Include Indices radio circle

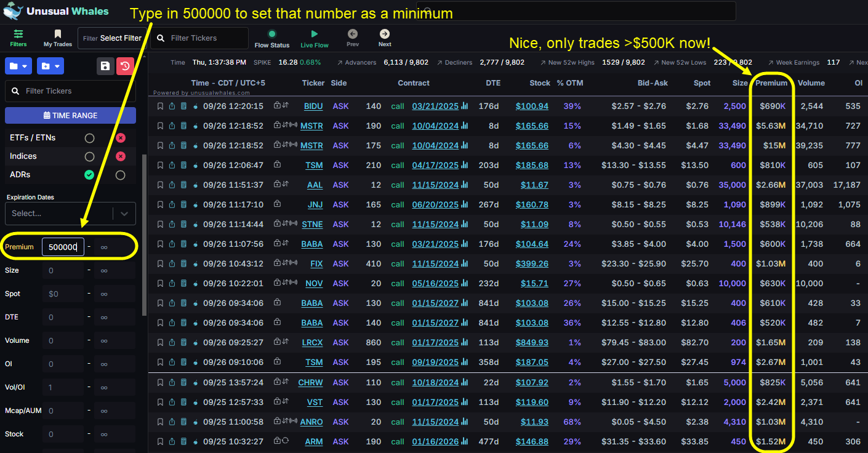90,156
